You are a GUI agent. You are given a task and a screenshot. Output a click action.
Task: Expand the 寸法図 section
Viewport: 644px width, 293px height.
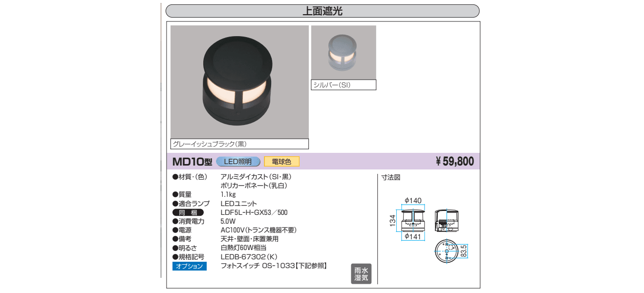[391, 177]
